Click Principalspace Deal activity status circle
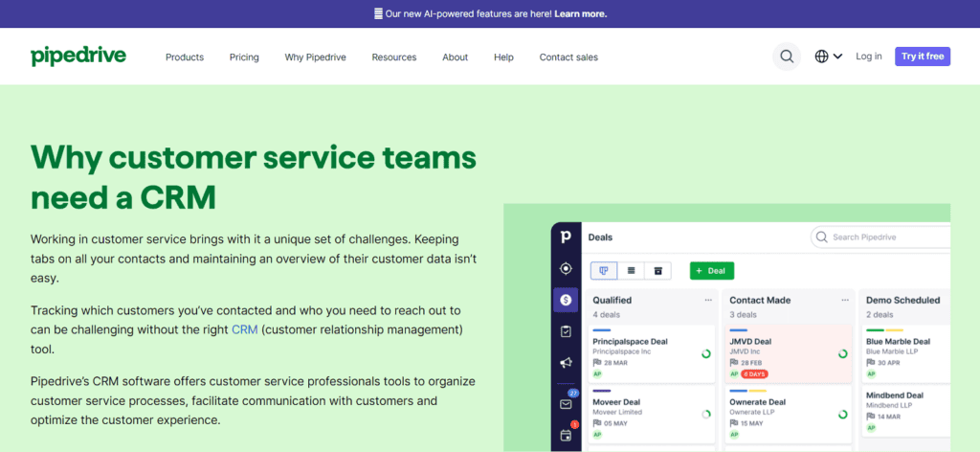 coord(706,354)
